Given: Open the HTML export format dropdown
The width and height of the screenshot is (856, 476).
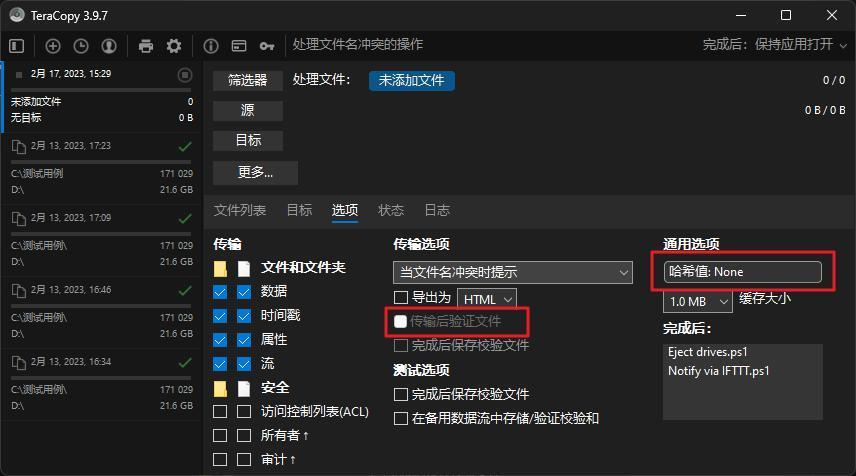Looking at the screenshot, I should 486,299.
